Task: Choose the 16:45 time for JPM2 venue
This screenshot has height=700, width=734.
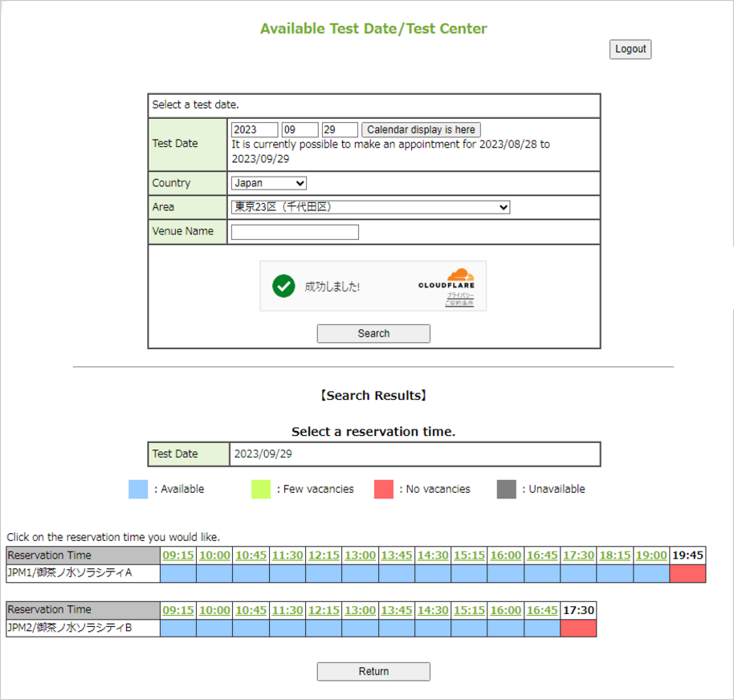Action: (x=541, y=629)
